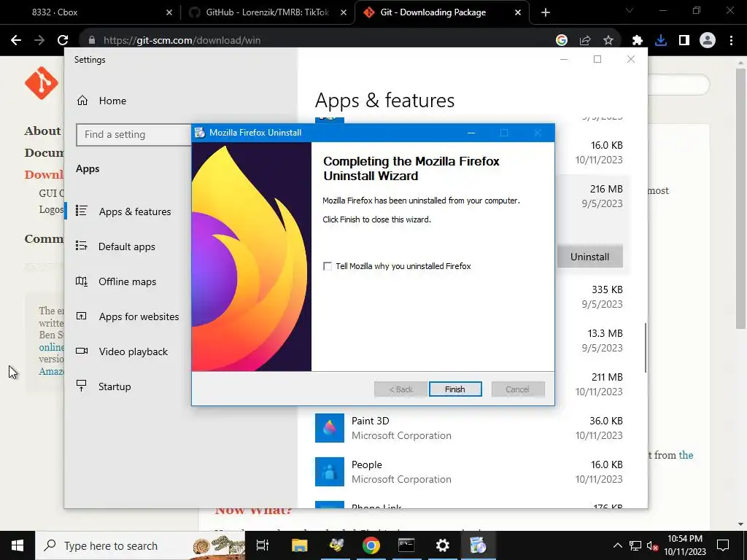Click the browser page vertical scrollbar
The width and height of the screenshot is (747, 560).
(740, 198)
